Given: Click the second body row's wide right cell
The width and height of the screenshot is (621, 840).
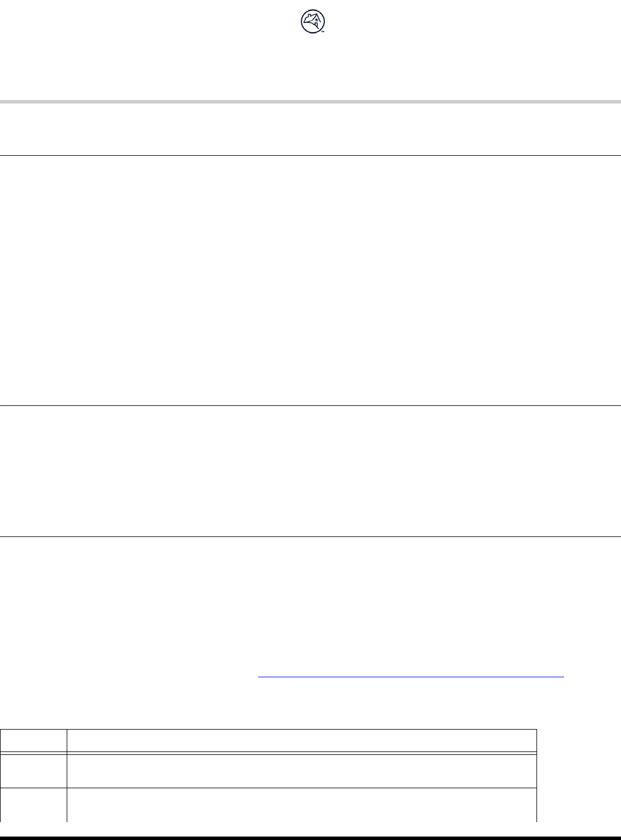Looking at the screenshot, I should coord(301,804).
